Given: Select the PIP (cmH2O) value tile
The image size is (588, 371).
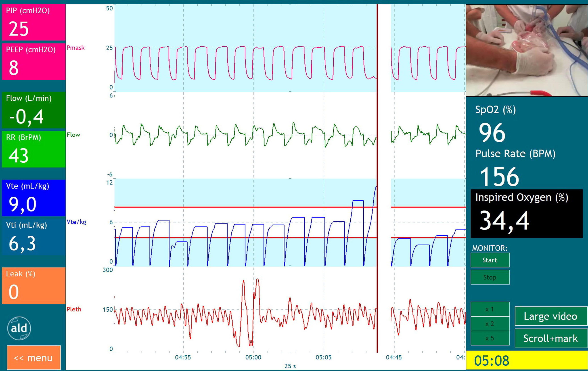Looking at the screenshot, I should click(34, 22).
